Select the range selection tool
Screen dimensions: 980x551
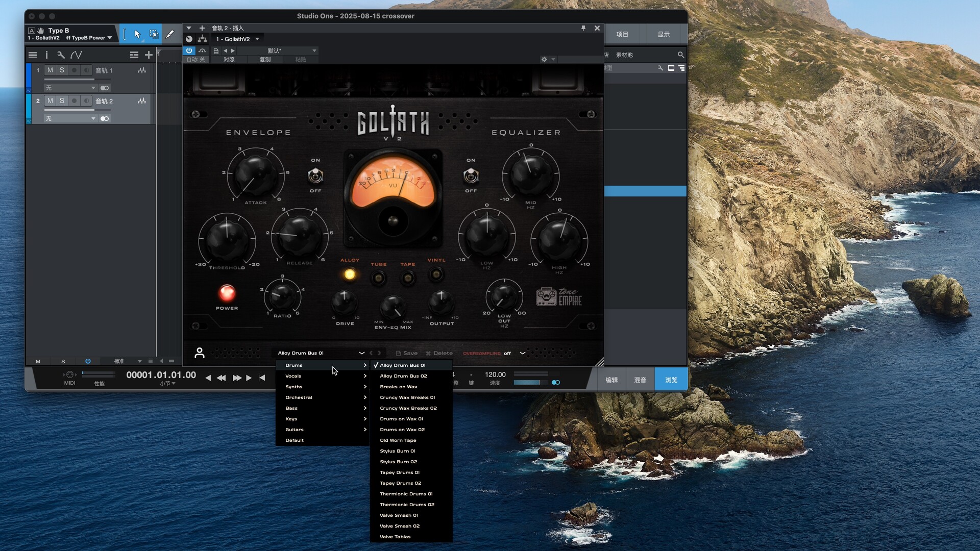click(x=153, y=34)
